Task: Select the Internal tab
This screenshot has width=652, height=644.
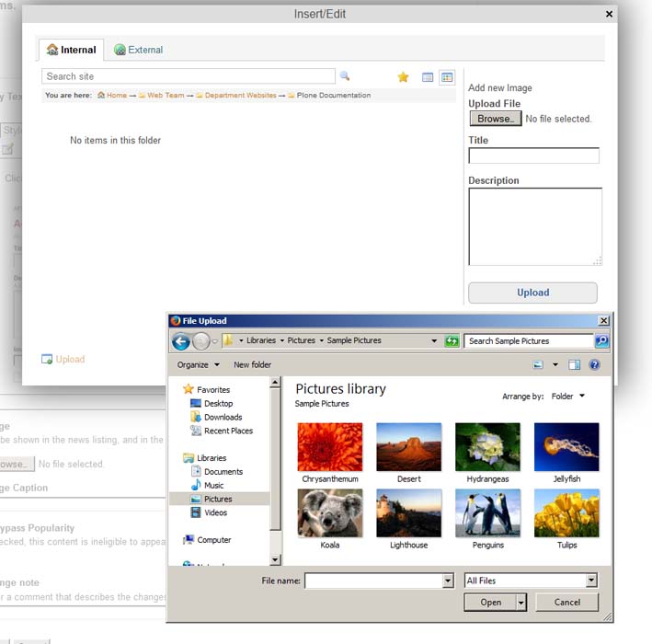Action: 72,50
